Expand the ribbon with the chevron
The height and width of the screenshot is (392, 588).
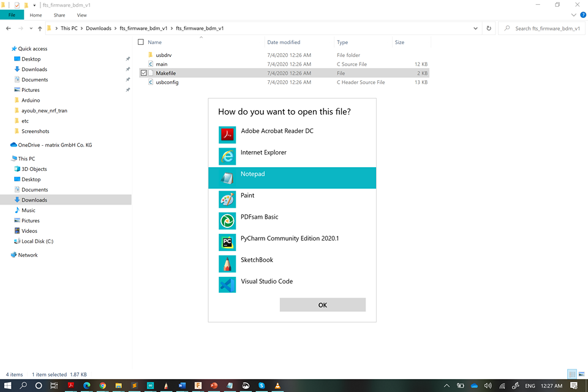573,15
